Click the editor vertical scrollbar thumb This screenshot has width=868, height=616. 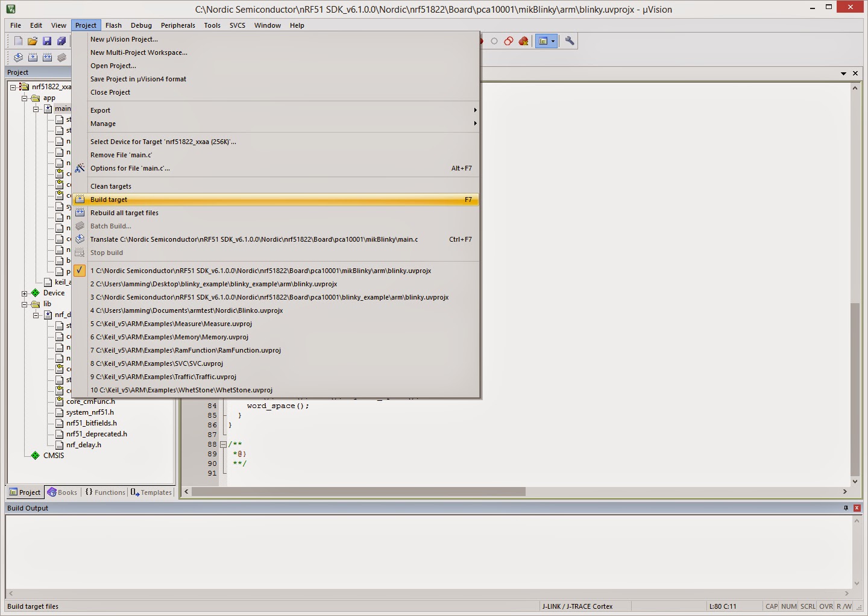click(855, 389)
